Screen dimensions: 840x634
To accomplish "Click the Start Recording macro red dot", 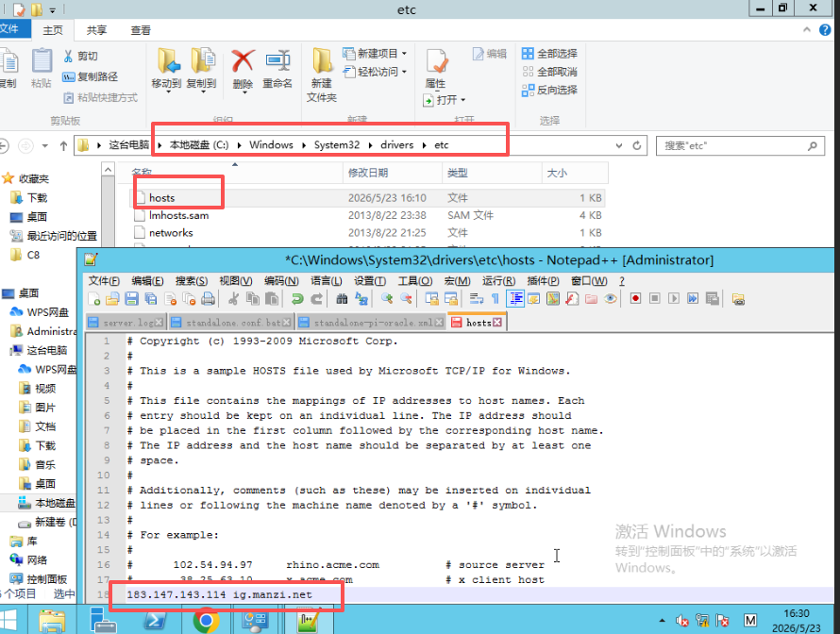I will [635, 298].
